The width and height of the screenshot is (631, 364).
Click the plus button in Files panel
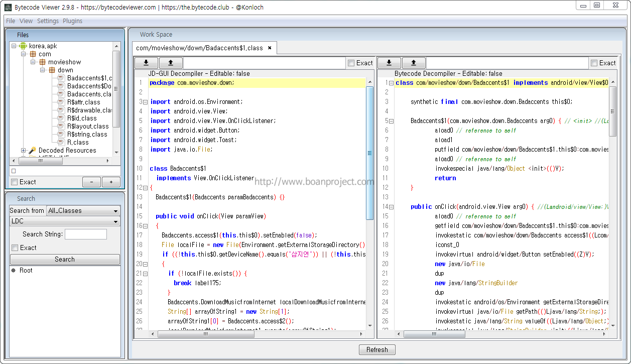tap(111, 182)
